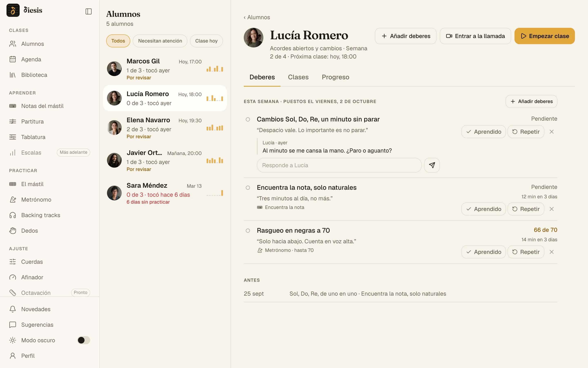The height and width of the screenshot is (368, 588).
Task: Click Entrar a la llamada
Action: pos(475,36)
